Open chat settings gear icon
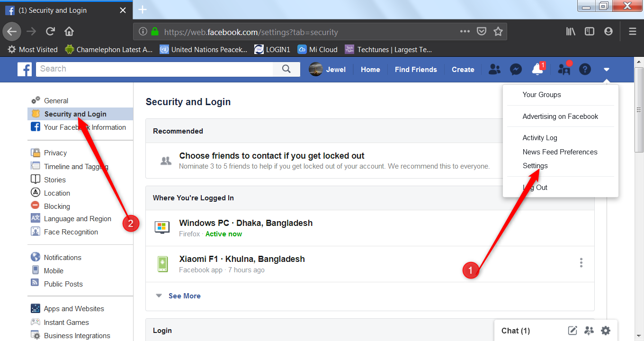644x341 pixels. 606,331
